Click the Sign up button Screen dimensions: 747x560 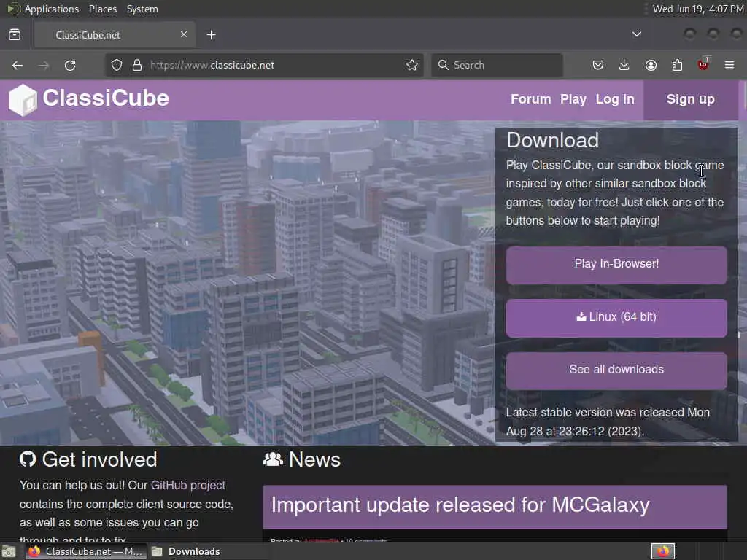[x=691, y=99]
